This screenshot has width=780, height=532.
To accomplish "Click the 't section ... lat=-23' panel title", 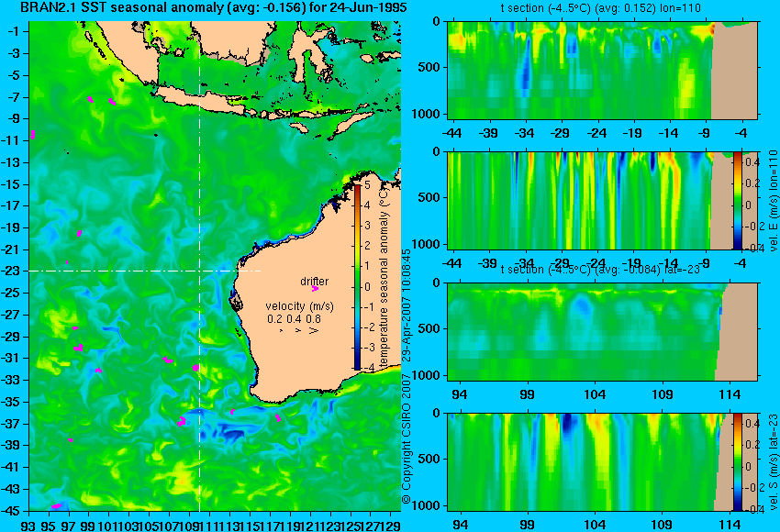I will pos(600,270).
